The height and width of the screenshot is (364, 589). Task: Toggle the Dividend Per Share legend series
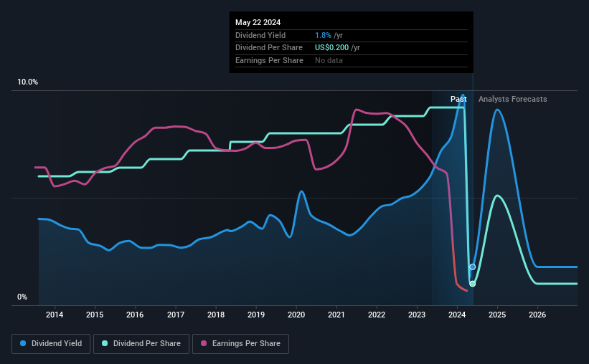point(141,343)
